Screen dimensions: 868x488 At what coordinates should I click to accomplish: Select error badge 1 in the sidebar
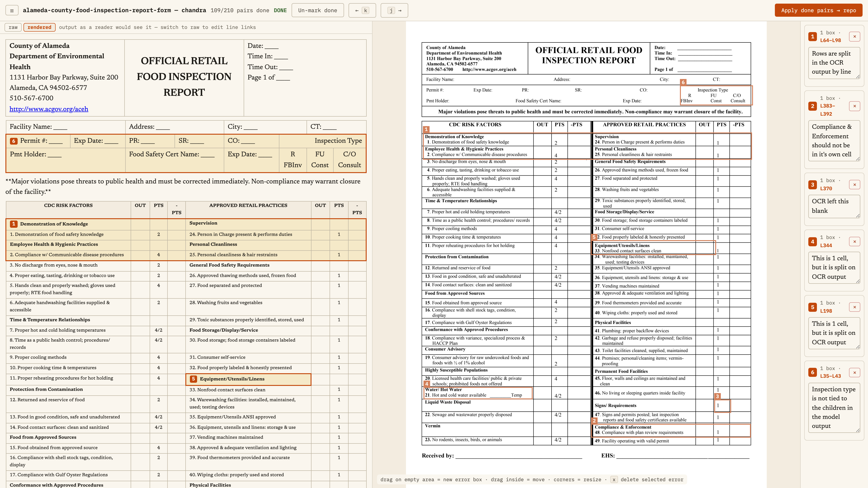pos(812,36)
